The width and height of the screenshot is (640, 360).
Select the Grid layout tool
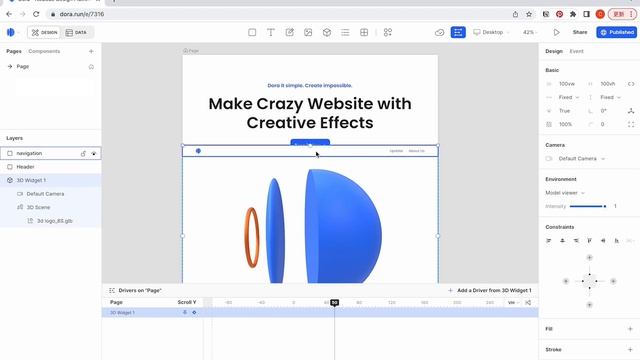pyautogui.click(x=364, y=32)
